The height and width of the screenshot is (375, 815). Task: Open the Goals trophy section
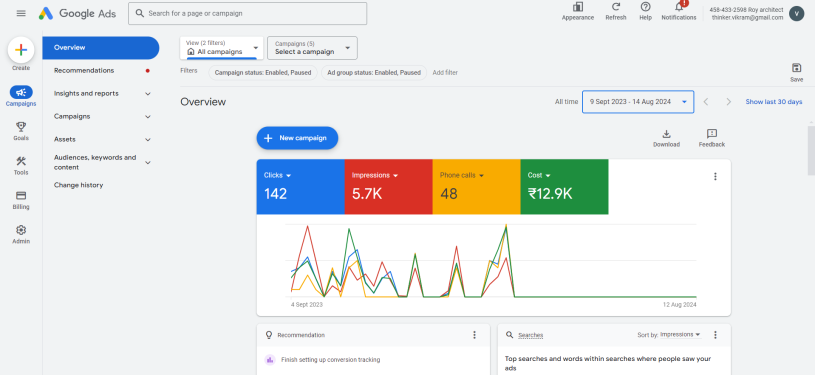click(x=21, y=131)
